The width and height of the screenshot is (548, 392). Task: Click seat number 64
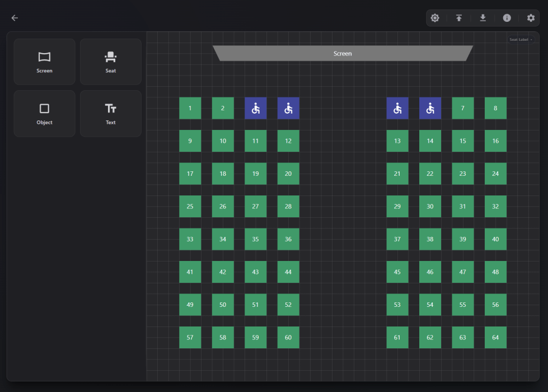[495, 338]
